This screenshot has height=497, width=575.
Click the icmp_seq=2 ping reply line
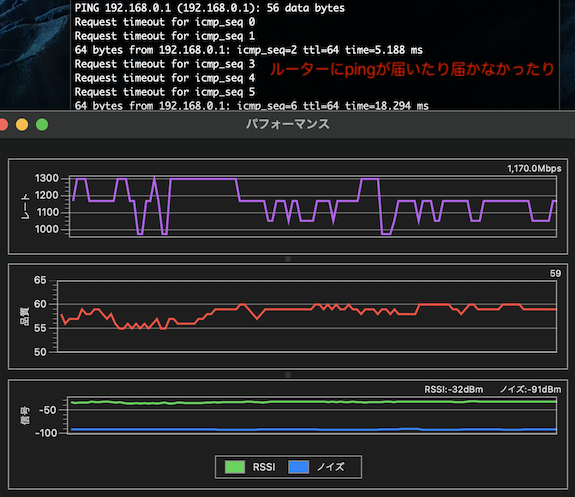click(249, 50)
